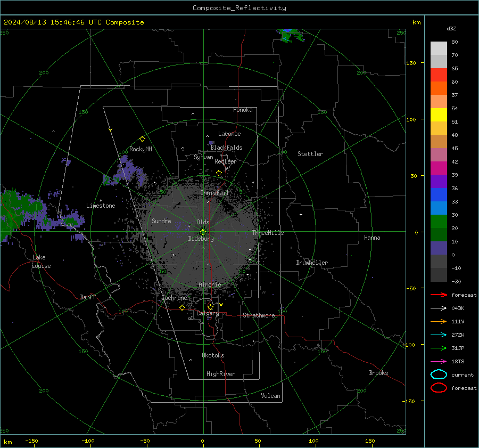
Task: Click the white plus marker west of Hanna
Action: (301, 214)
